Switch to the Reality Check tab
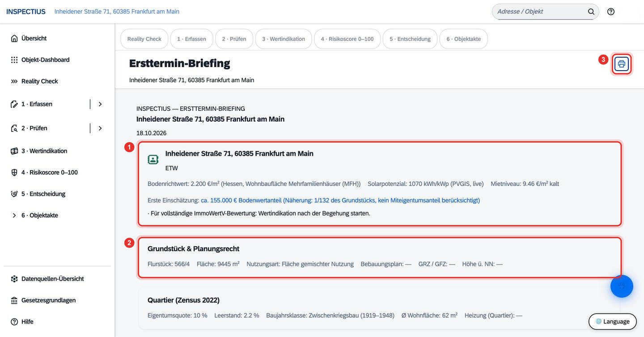The image size is (644, 337). (144, 39)
